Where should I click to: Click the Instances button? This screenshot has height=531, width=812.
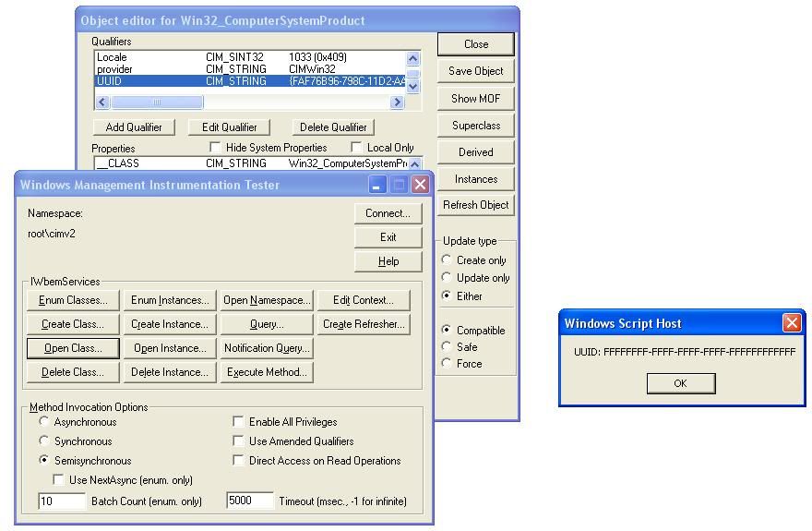pos(476,179)
